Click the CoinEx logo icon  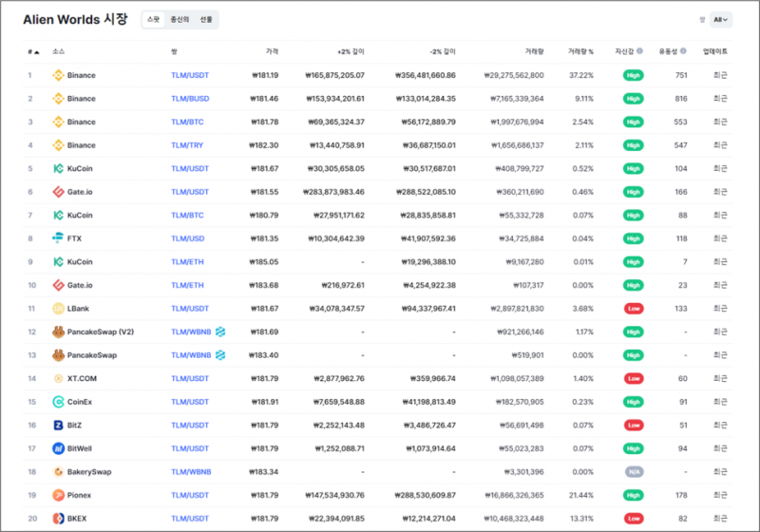click(58, 402)
